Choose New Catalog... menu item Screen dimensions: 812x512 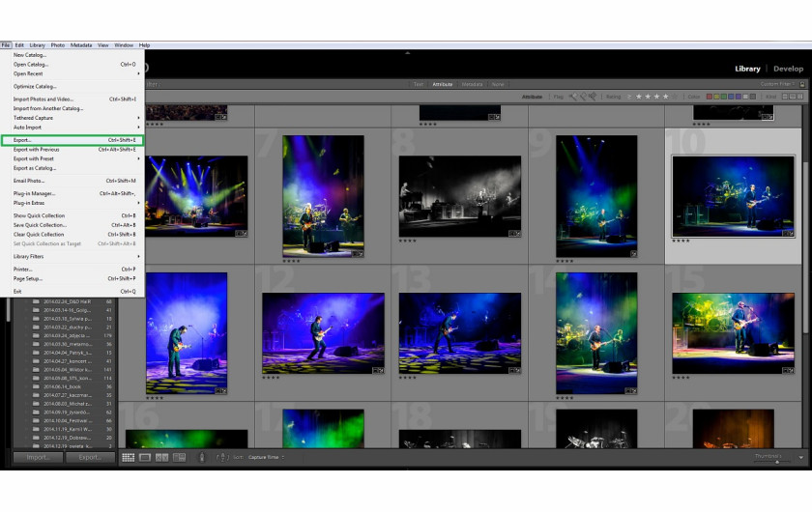[72, 55]
